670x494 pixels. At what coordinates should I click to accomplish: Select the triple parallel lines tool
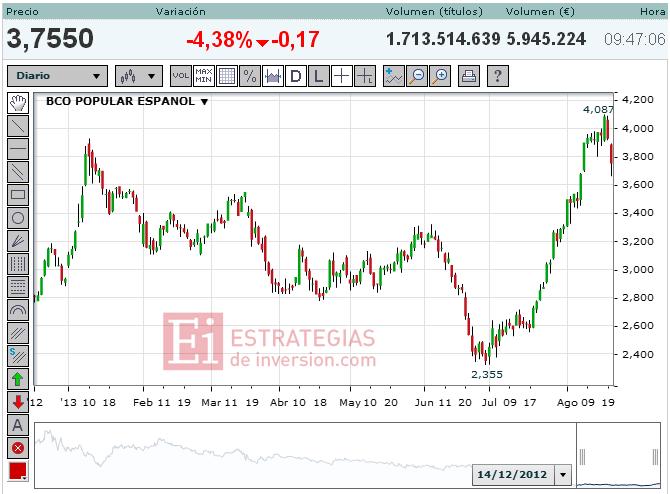pos(18,333)
